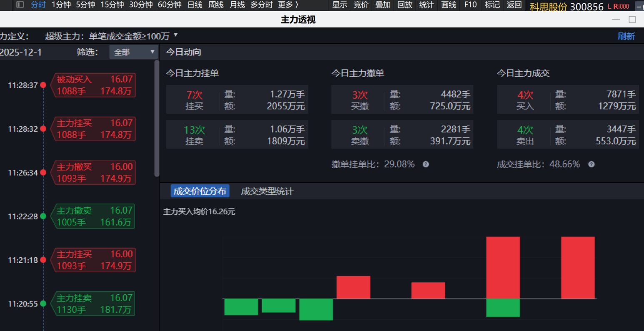Switch to 15分钟 period
This screenshot has height=331, width=644.
pyautogui.click(x=112, y=5)
